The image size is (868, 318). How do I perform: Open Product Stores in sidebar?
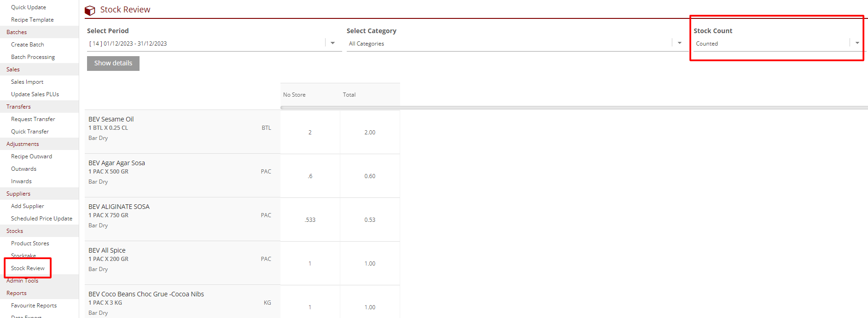click(x=30, y=243)
